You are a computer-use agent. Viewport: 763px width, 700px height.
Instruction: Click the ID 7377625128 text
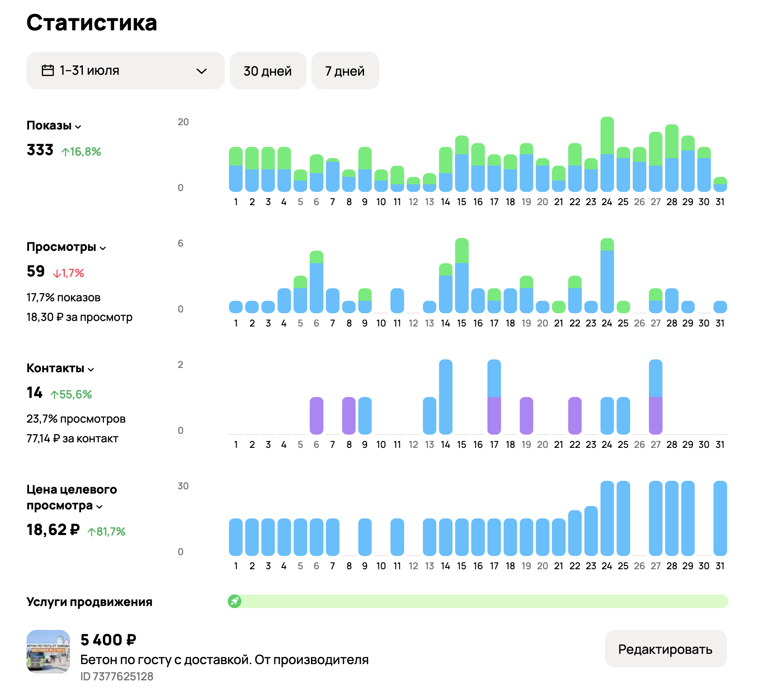coord(117,676)
